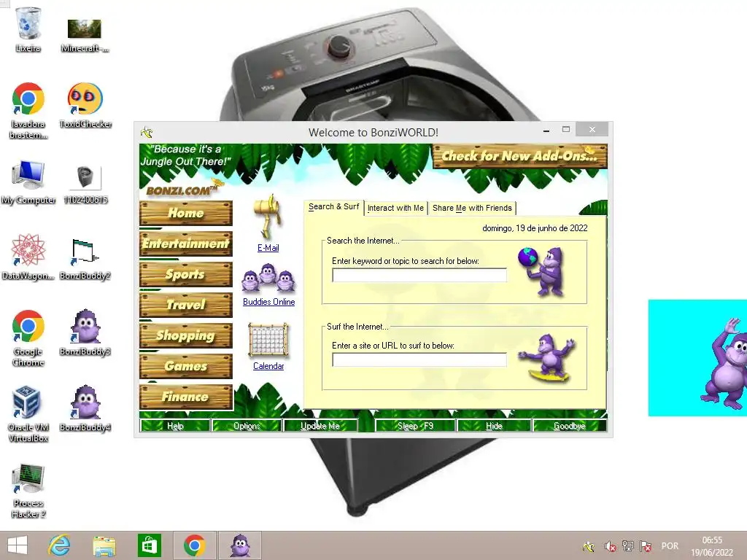Click the BonziWORLD title bar icon
The width and height of the screenshot is (747, 560).
click(x=147, y=133)
